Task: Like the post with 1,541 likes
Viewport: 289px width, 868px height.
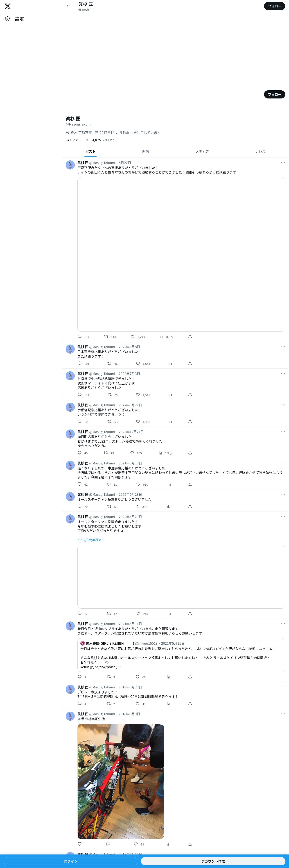Action: click(x=138, y=395)
